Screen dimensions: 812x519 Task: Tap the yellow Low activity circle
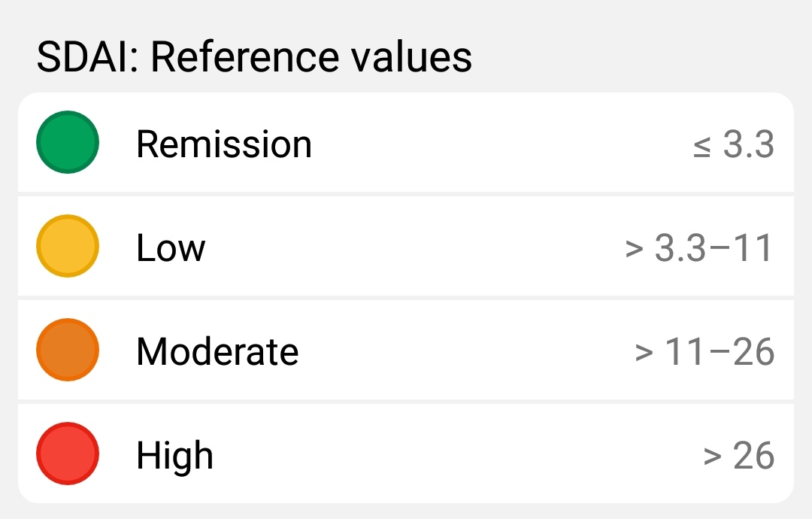(x=68, y=246)
